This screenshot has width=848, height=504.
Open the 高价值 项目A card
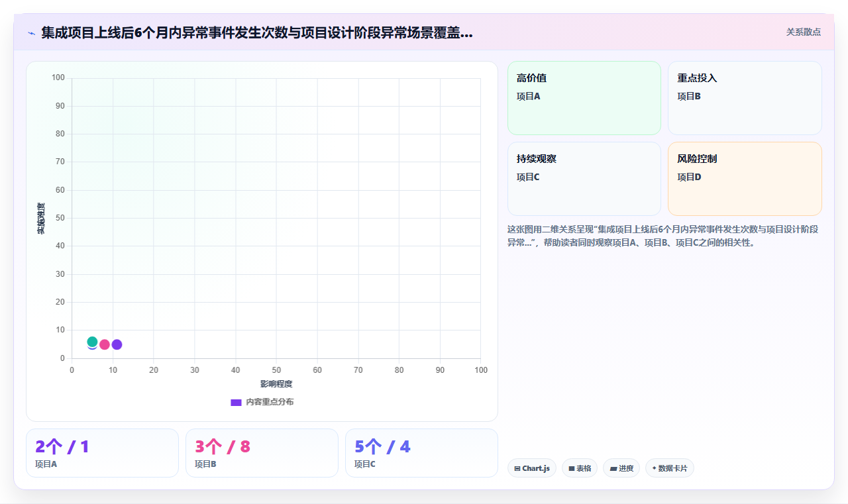pyautogui.click(x=584, y=98)
